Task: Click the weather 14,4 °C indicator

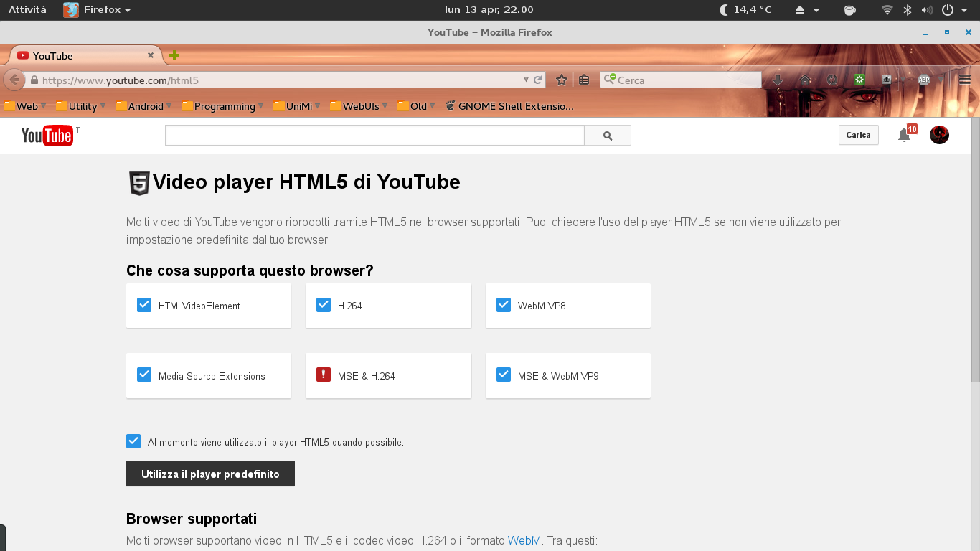Action: click(745, 10)
